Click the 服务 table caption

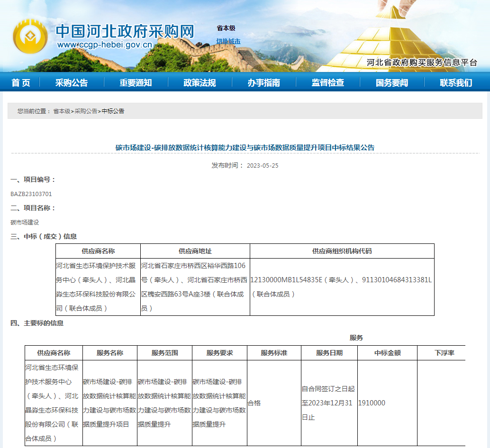coord(356,338)
